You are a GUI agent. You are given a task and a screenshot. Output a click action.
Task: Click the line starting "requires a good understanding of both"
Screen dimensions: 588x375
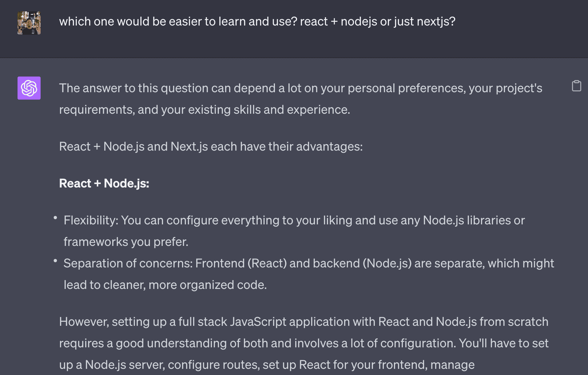tap(304, 343)
